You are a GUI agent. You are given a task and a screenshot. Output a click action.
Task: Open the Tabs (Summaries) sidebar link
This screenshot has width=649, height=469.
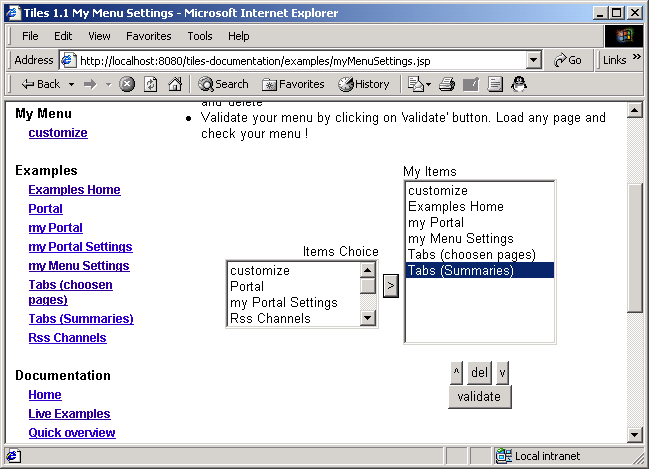point(81,319)
